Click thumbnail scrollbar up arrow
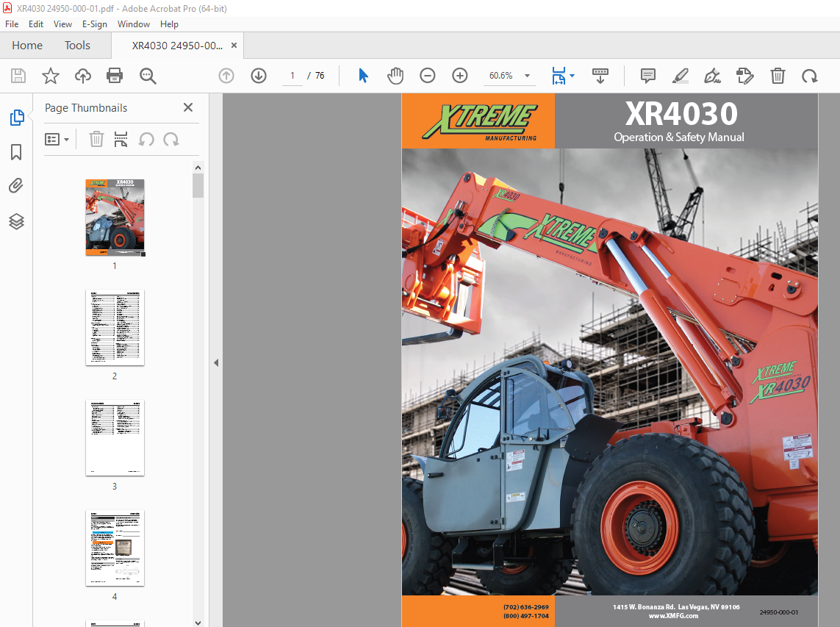Screen dimensions: 840x627 (x=198, y=168)
